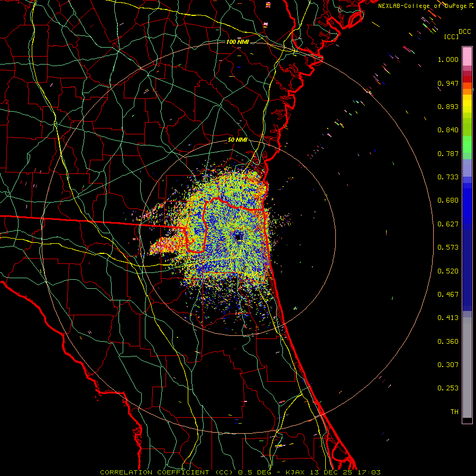Select the 0.893 color scale value

coord(448,106)
